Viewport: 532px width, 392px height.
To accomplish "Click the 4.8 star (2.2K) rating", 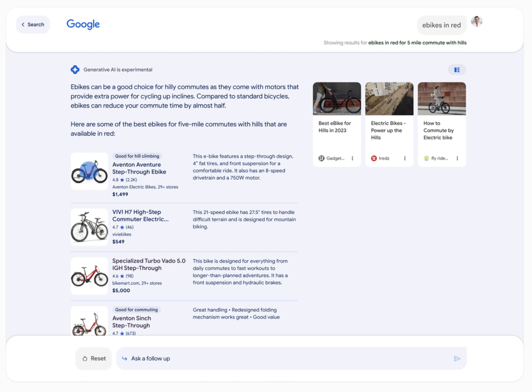I will pyautogui.click(x=125, y=180).
